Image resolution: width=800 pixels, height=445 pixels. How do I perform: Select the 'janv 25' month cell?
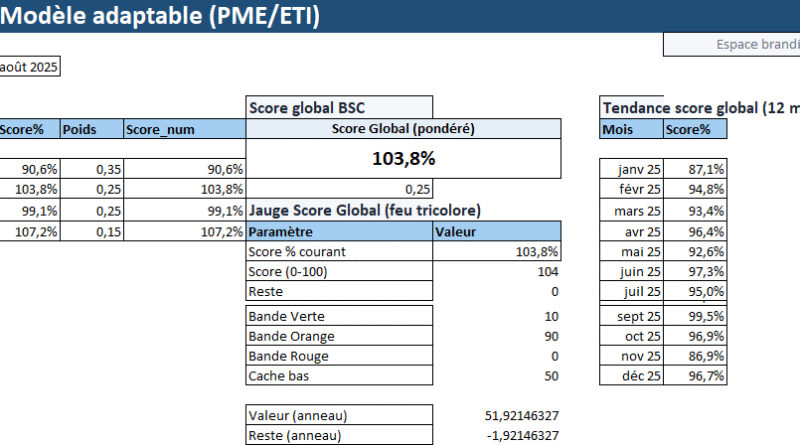tap(632, 169)
